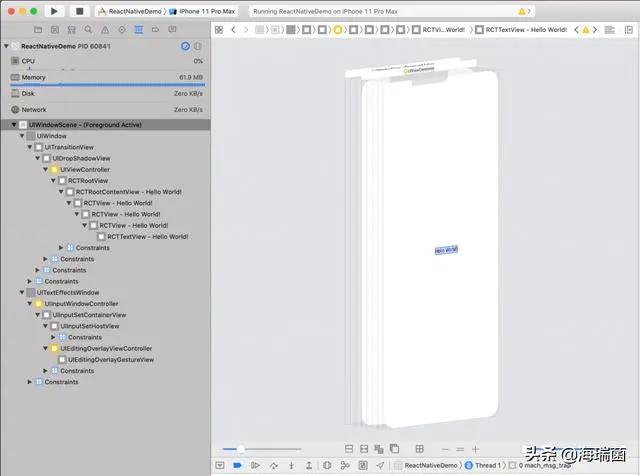Click the Run (play) button

click(x=54, y=11)
